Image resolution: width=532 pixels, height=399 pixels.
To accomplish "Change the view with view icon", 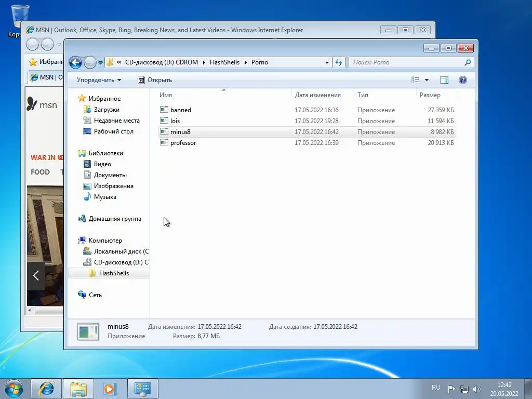I will [x=415, y=79].
